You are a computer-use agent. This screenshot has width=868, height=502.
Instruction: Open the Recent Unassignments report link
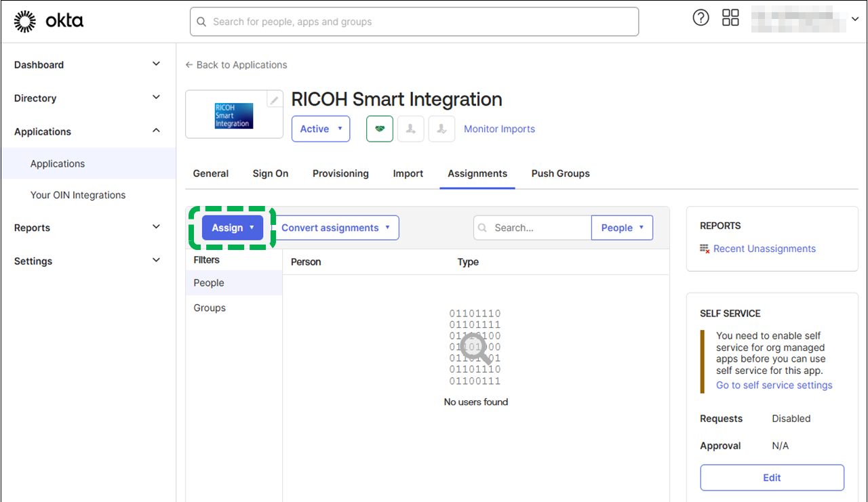(764, 249)
